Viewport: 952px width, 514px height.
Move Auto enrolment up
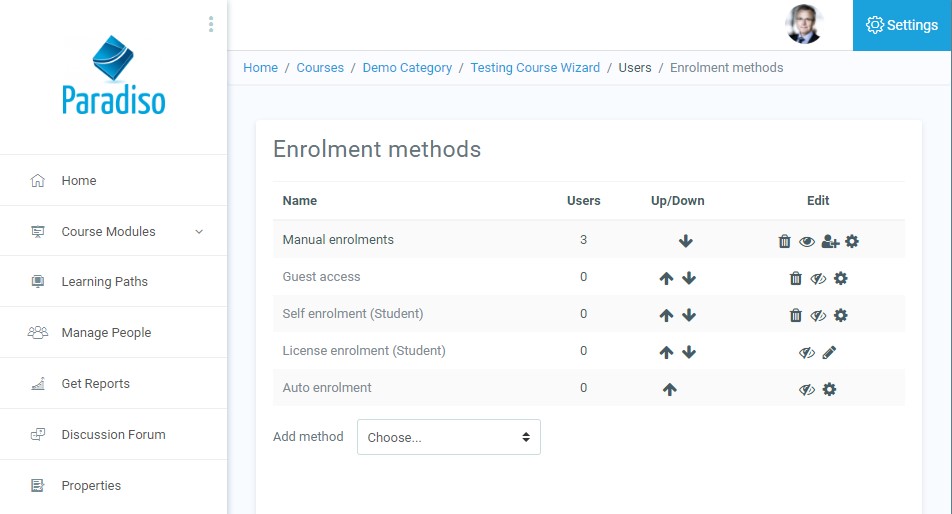coord(669,389)
